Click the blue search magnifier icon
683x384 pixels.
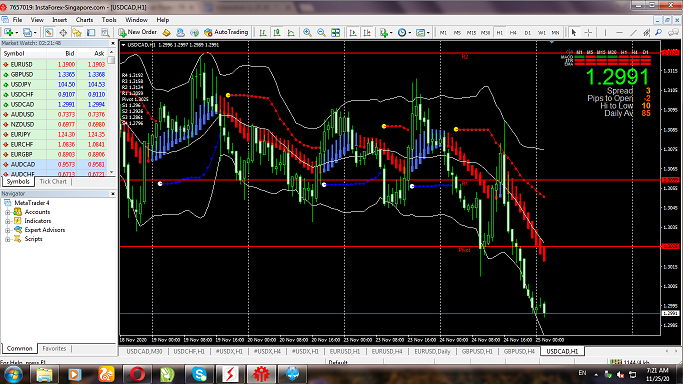pos(659,32)
